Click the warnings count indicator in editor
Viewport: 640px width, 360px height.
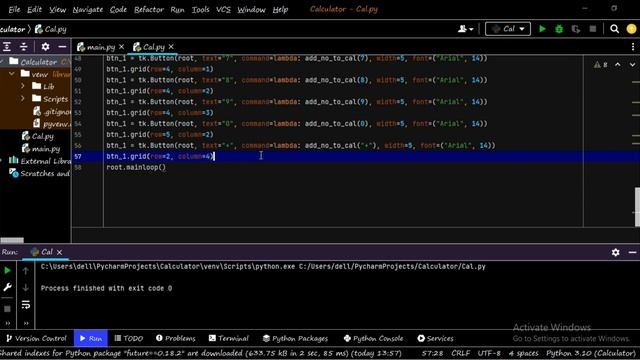[x=601, y=65]
